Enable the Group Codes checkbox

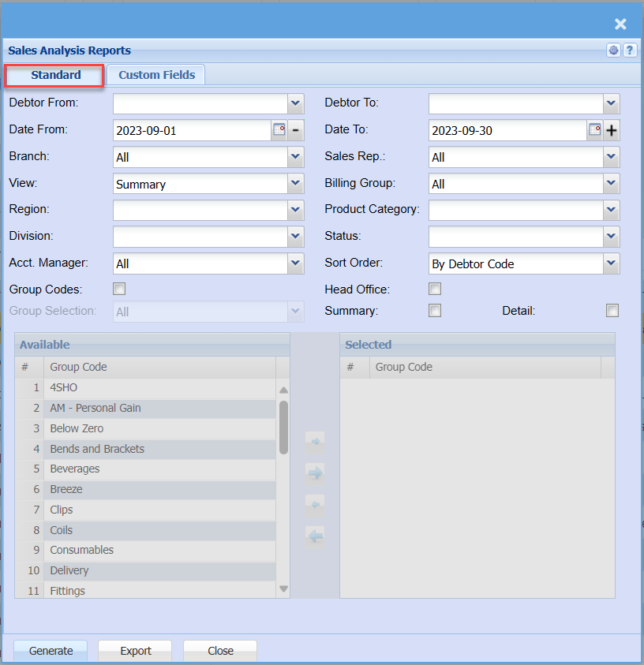120,289
